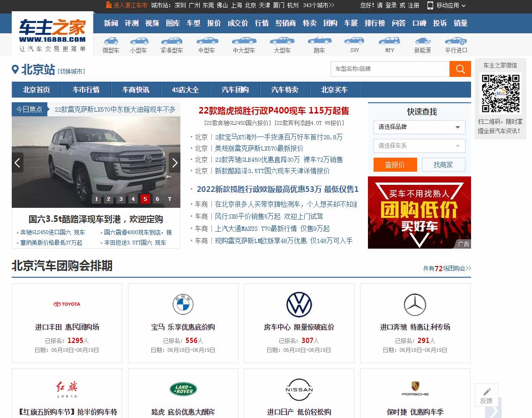This screenshot has height=418, width=532.
Task: Open 2022新款揽胜行政欧版 headline
Action: (277, 189)
